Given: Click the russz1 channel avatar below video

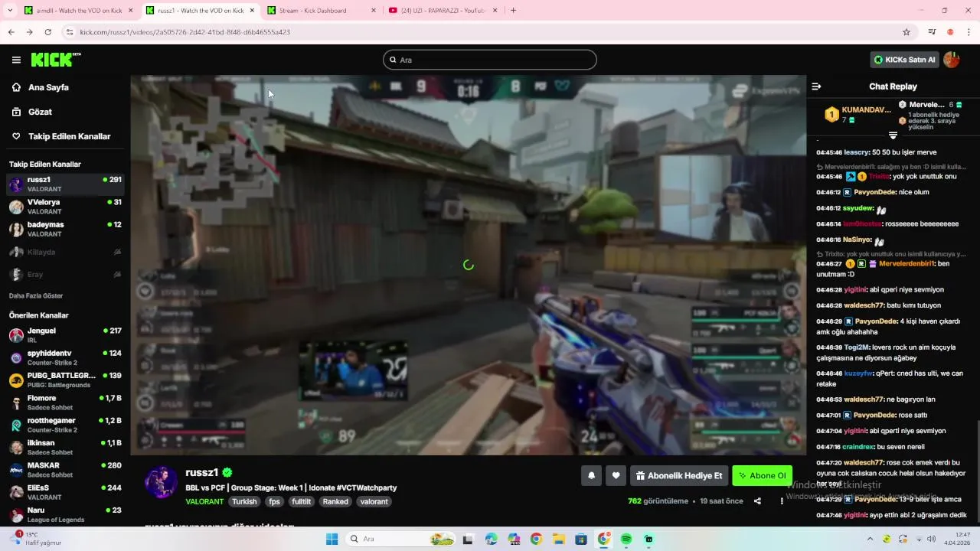Looking at the screenshot, I should pyautogui.click(x=161, y=482).
